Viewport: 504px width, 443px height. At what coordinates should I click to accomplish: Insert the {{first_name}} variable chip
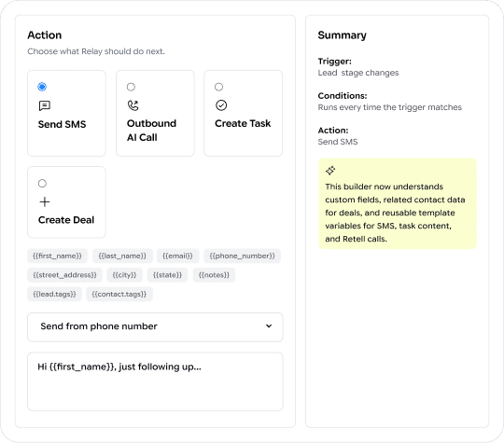coord(57,256)
